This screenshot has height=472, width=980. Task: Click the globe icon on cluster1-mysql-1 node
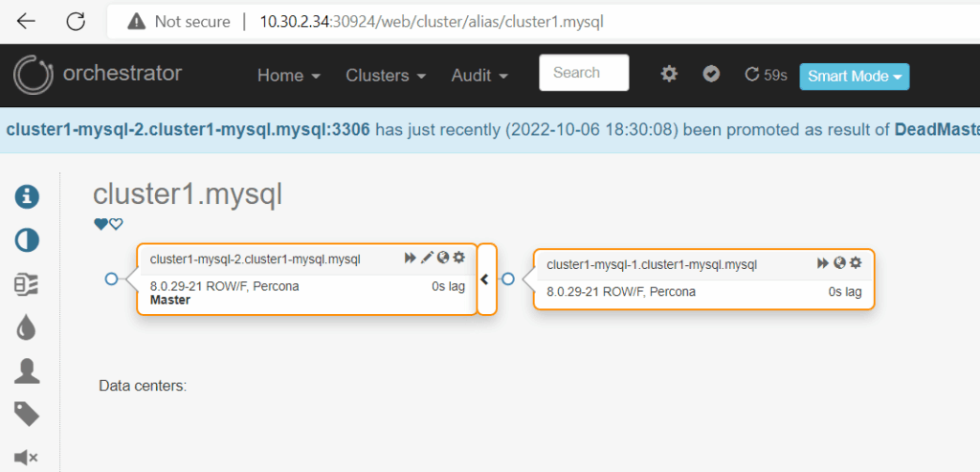tap(840, 262)
